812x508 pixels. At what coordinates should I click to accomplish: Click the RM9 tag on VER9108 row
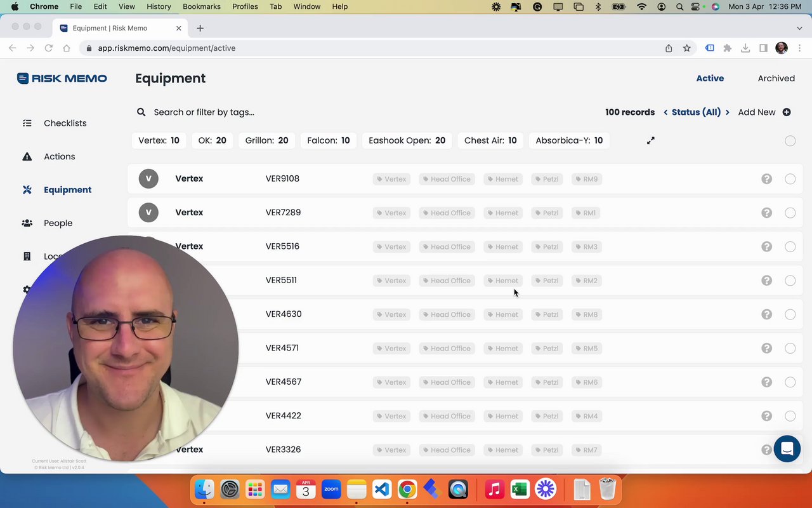point(586,179)
